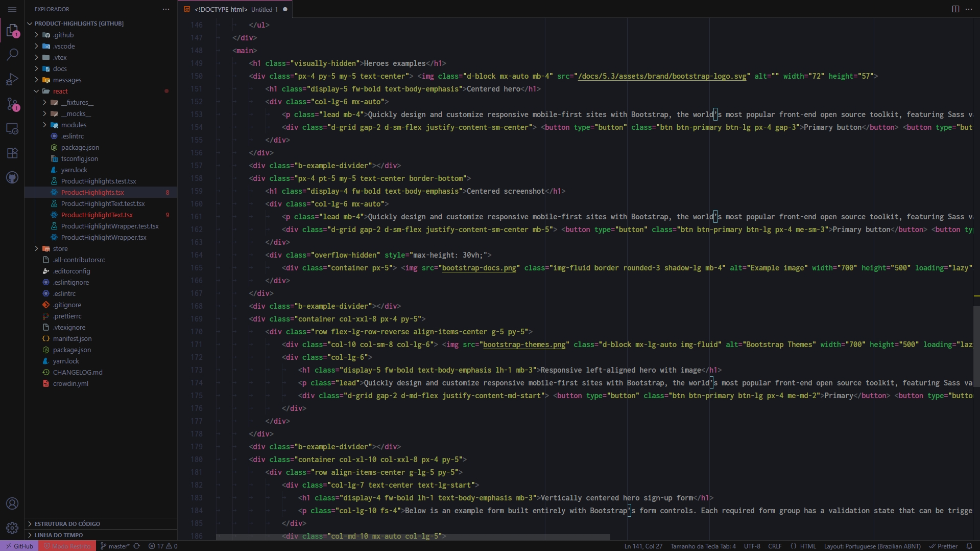Select the Untitled-1 editor tab

236,9
